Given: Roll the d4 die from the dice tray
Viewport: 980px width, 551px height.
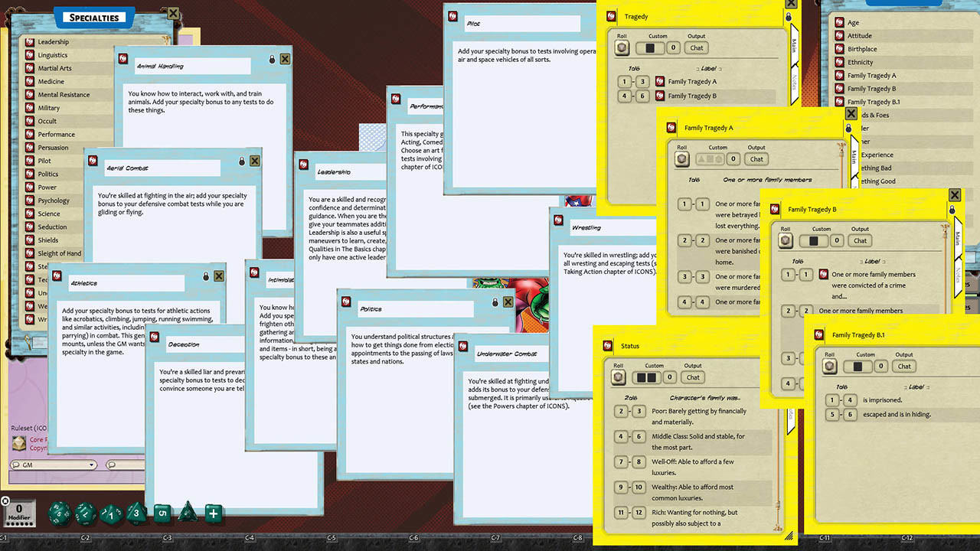Looking at the screenshot, I should [x=188, y=513].
